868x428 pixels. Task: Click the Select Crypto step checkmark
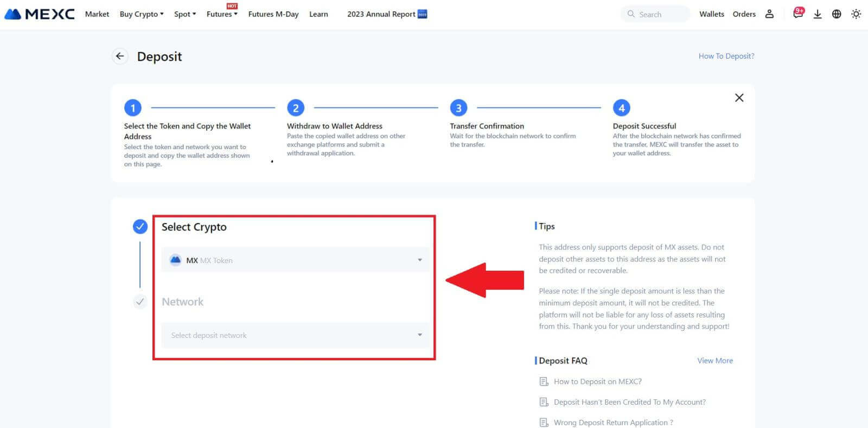(x=140, y=227)
